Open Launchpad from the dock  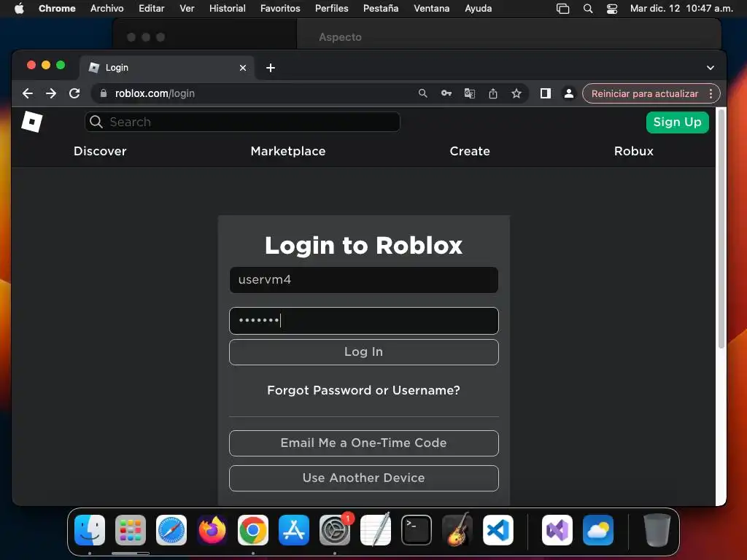[131, 530]
